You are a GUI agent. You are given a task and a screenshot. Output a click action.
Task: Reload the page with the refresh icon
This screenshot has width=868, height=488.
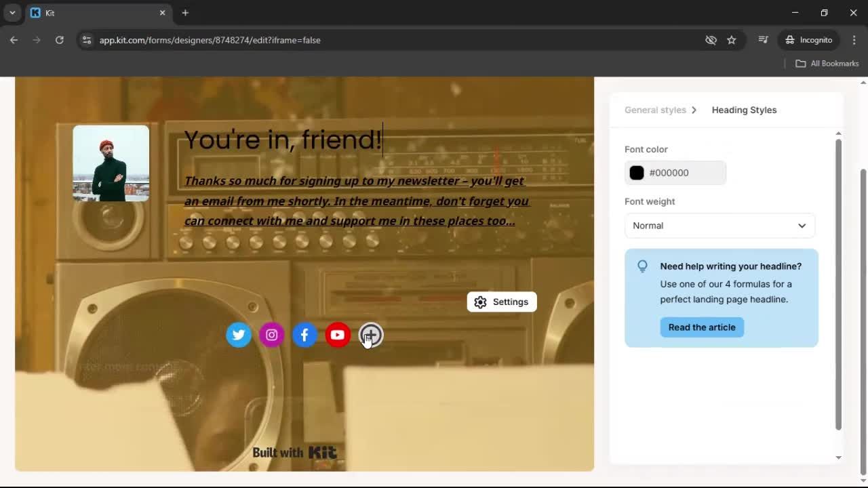59,39
